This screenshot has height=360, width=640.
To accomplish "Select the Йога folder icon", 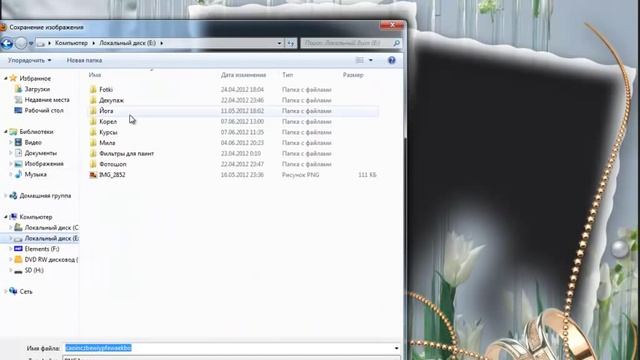I will coord(93,111).
